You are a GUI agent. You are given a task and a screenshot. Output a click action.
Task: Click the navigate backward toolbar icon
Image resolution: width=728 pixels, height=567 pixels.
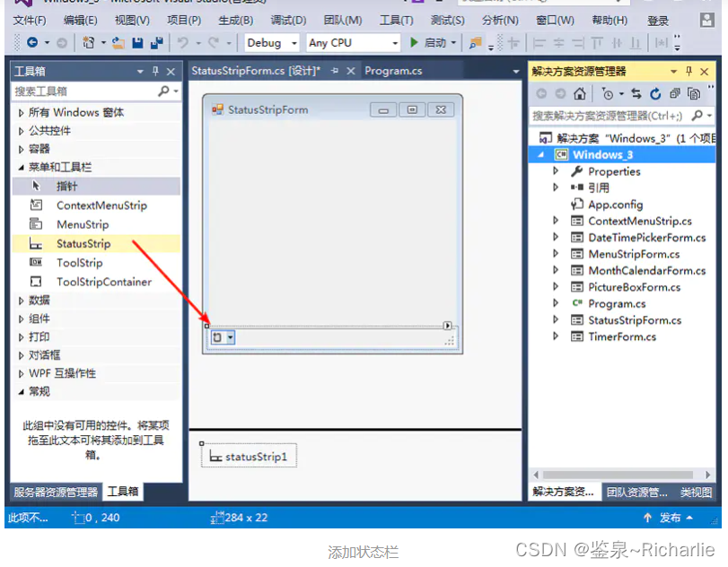[32, 43]
